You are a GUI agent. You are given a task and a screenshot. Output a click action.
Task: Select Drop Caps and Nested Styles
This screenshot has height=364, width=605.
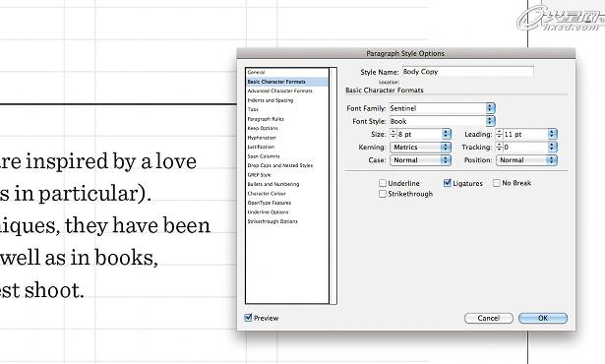(280, 165)
